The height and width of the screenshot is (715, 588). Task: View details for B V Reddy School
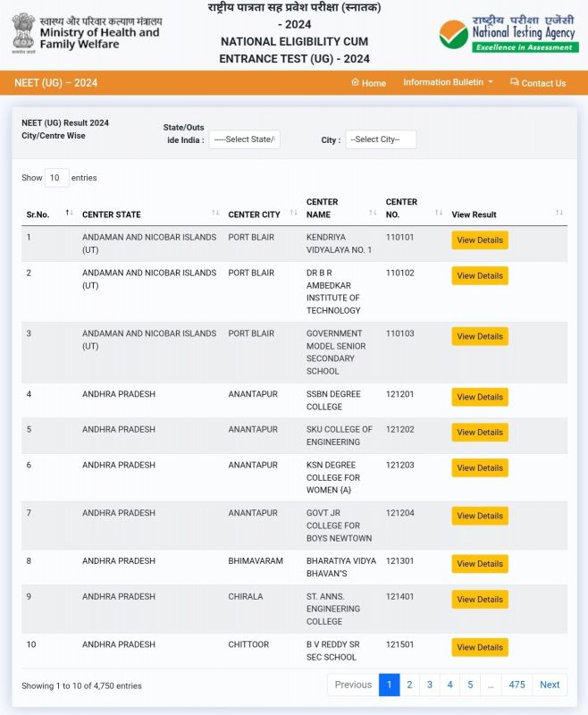[480, 647]
